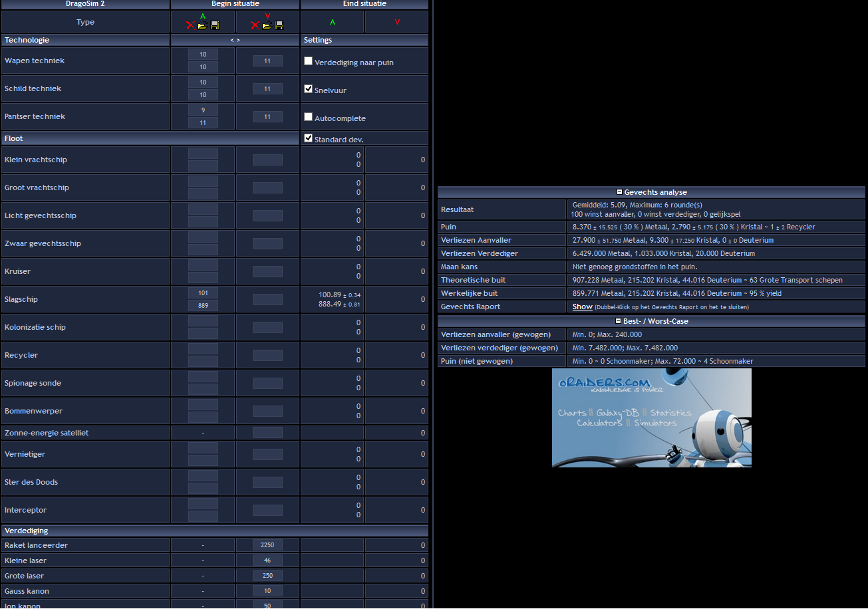Click the 'Maan kans' row label
The image size is (868, 609).
[x=460, y=267]
